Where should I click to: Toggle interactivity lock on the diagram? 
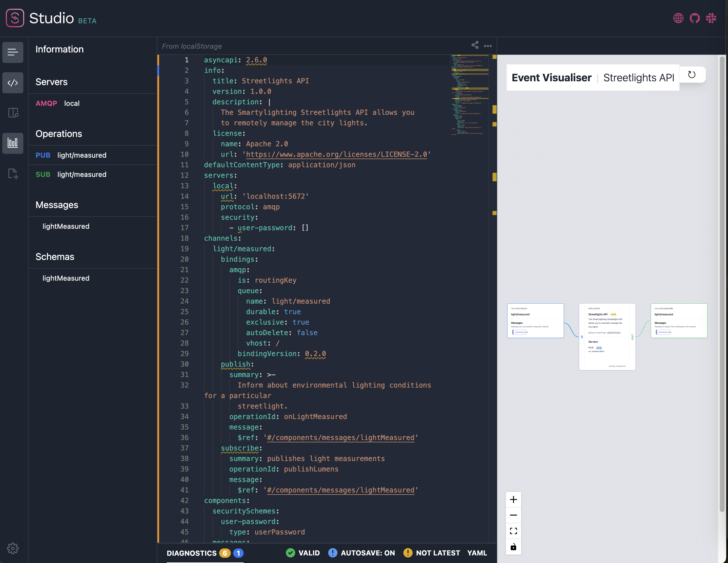pos(513,547)
